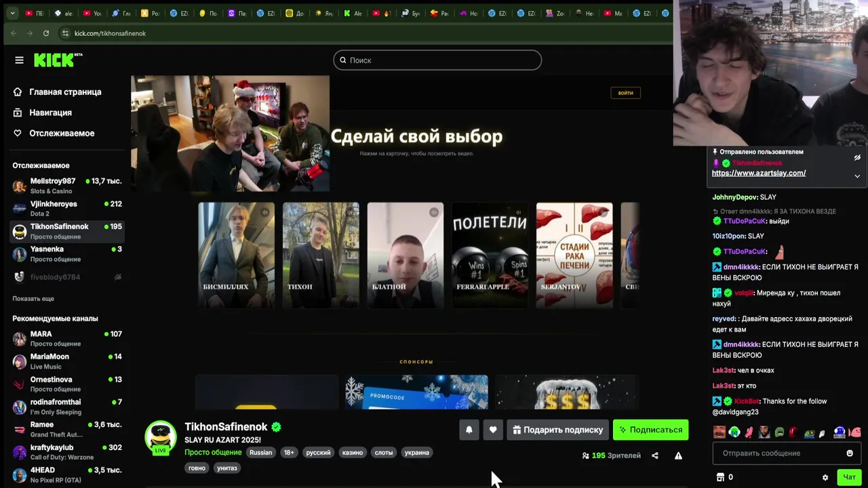Click the казино tag
Viewport: 868px width, 488px height.
353,452
